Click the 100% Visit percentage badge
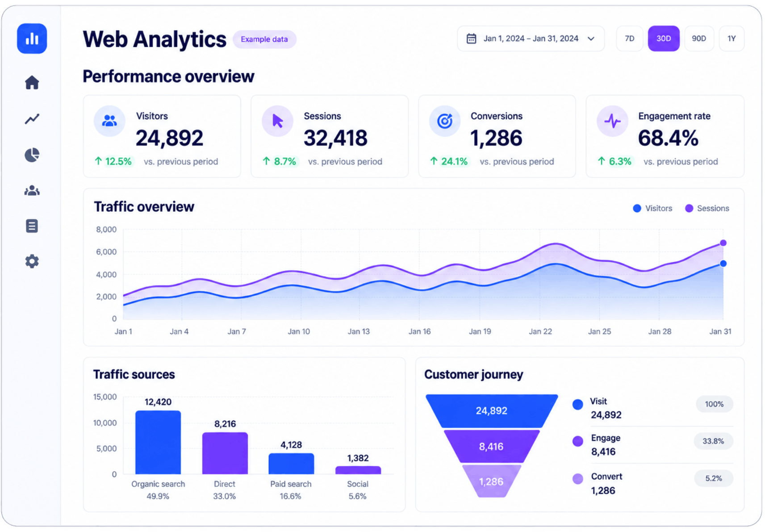 tap(714, 404)
